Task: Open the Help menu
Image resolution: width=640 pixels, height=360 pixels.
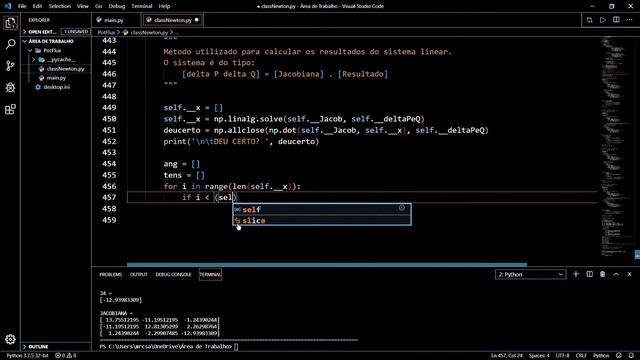Action: pyautogui.click(x=164, y=6)
